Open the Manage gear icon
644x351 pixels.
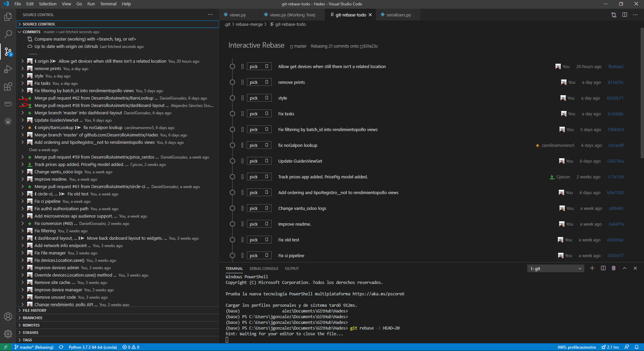[x=8, y=334]
